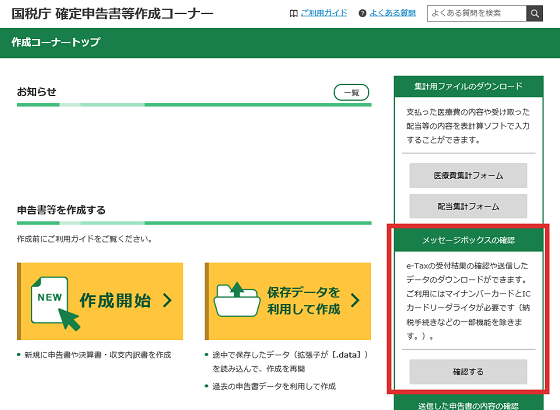Click the question mark icon beside よくある質問
The height and width of the screenshot is (410, 560).
[x=362, y=14]
